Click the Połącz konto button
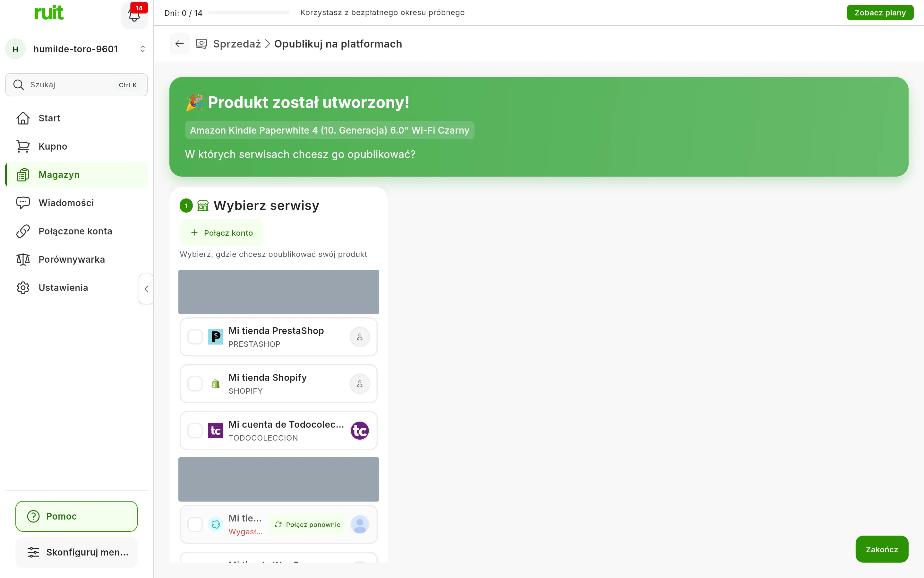 coord(221,232)
